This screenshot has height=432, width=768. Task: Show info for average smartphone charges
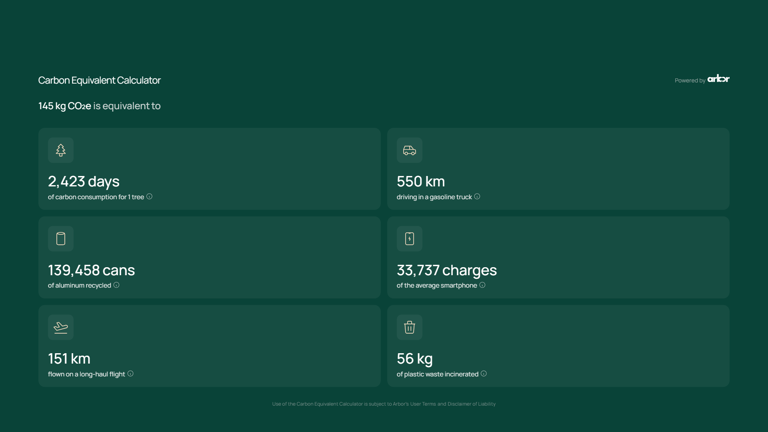point(482,285)
